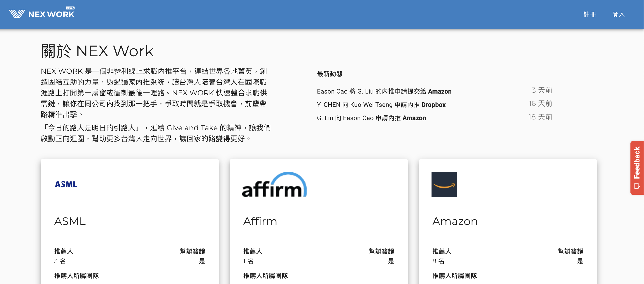Open the 註冊 (sign up) menu item

tap(590, 14)
